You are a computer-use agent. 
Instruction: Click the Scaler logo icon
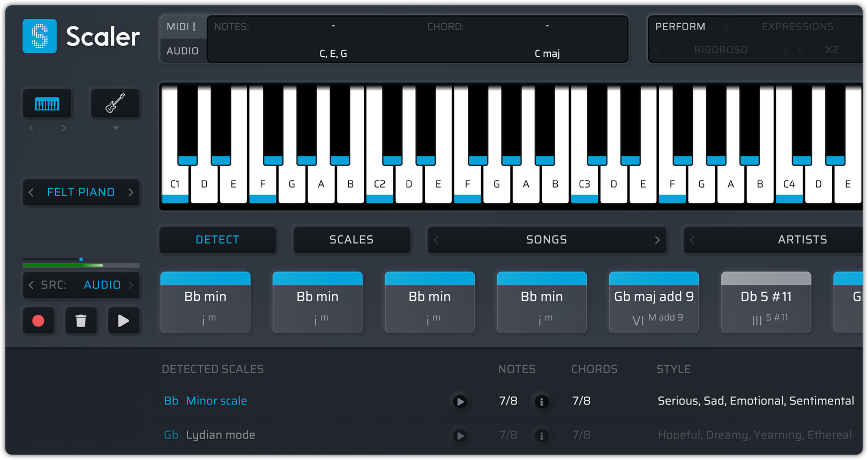point(40,36)
